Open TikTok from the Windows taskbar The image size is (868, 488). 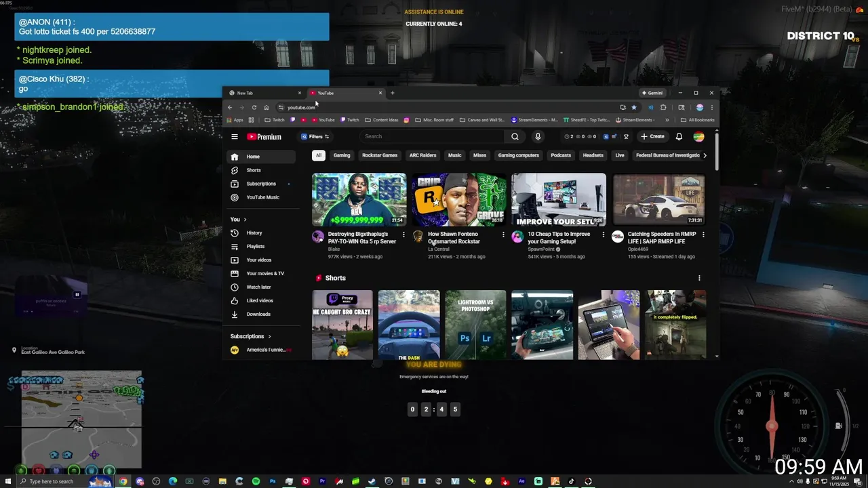(571, 481)
